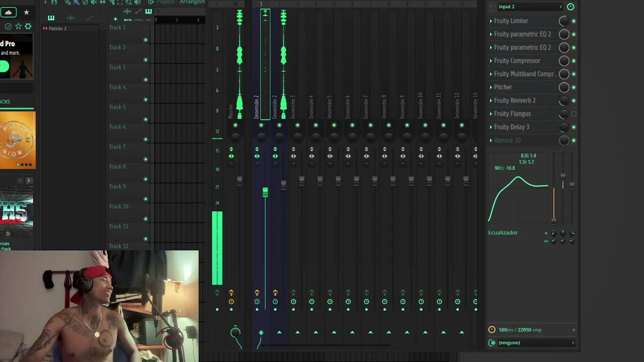Click the green outlined star icon
The height and width of the screenshot is (362, 644).
point(18,26)
